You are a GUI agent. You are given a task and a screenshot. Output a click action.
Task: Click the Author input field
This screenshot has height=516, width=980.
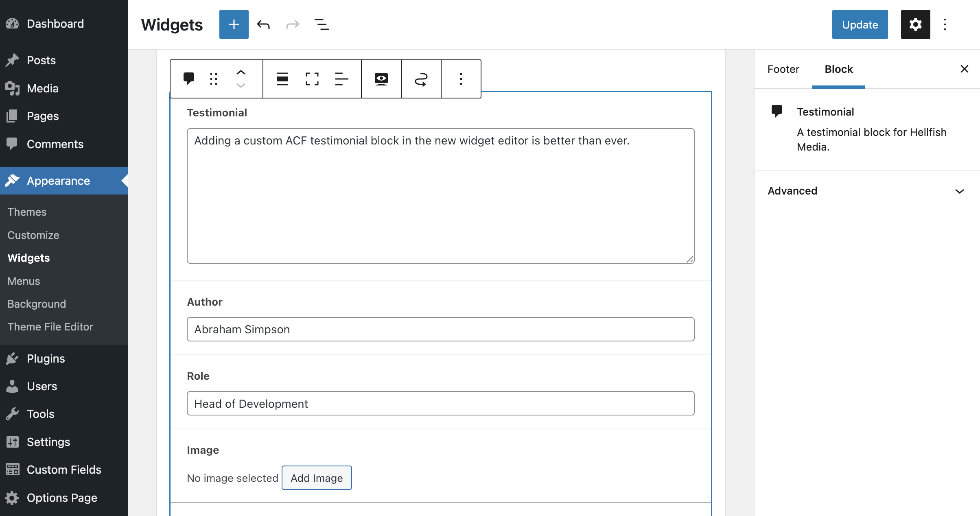click(441, 329)
